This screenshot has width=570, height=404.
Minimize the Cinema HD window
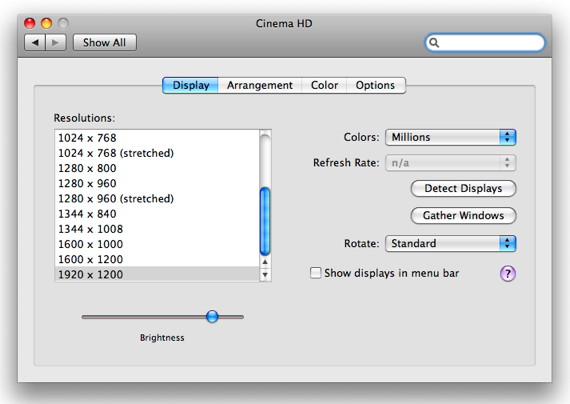point(47,23)
